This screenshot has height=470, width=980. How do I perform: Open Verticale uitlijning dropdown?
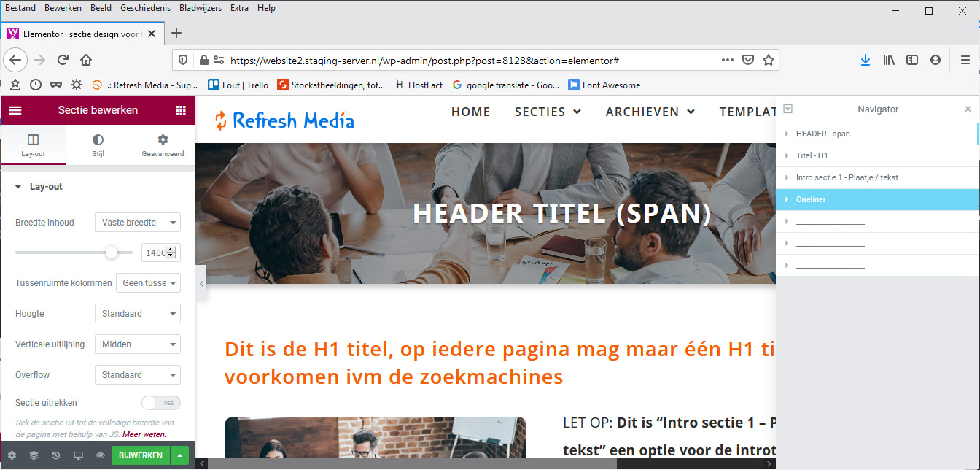[137, 344]
